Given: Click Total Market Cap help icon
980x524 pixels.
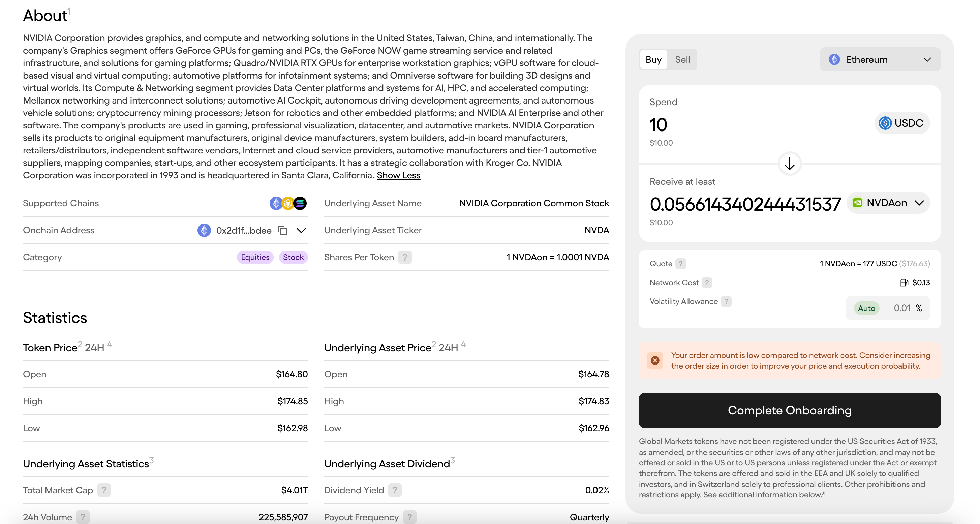Looking at the screenshot, I should (104, 490).
